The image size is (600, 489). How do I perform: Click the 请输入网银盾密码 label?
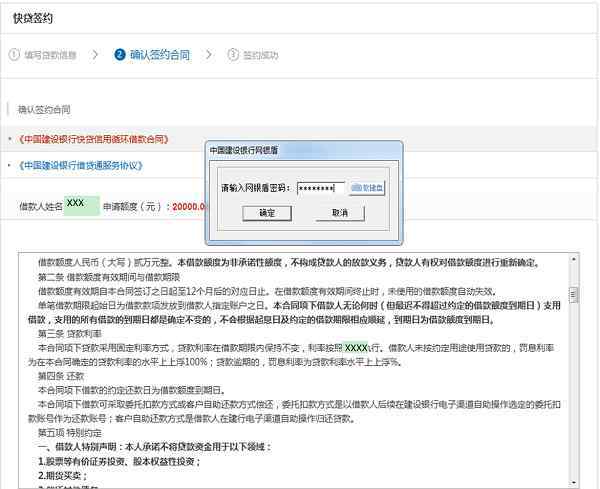point(256,188)
